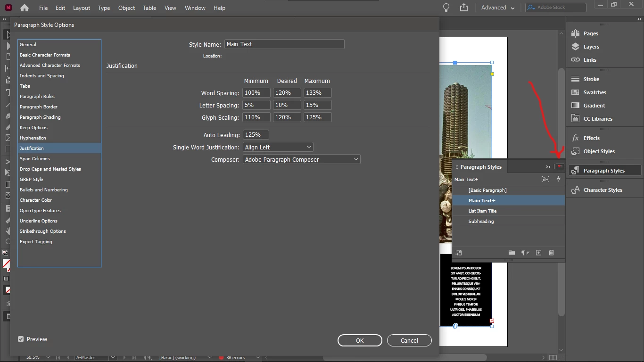The height and width of the screenshot is (362, 644).
Task: Click the Style Name input field
Action: (284, 44)
